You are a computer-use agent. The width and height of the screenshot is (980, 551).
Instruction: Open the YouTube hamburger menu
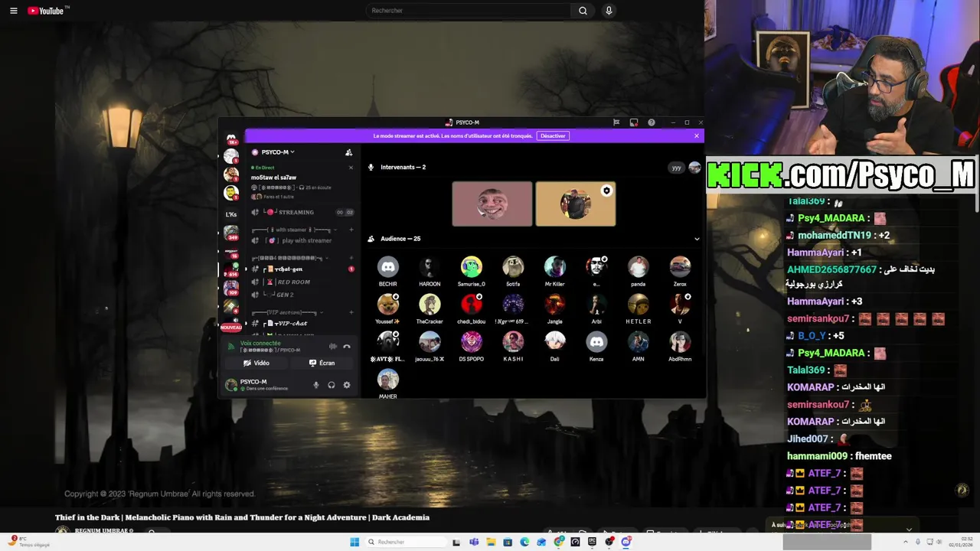(13, 11)
